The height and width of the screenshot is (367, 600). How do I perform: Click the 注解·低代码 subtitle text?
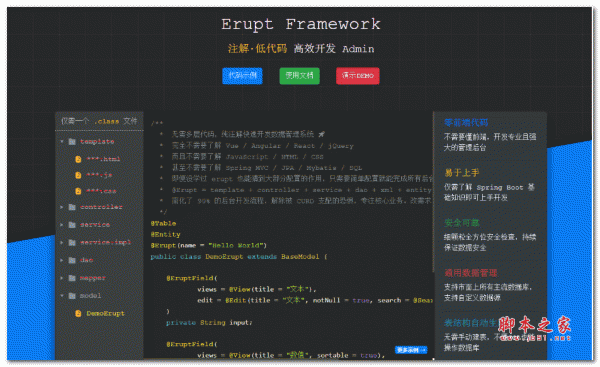click(258, 49)
